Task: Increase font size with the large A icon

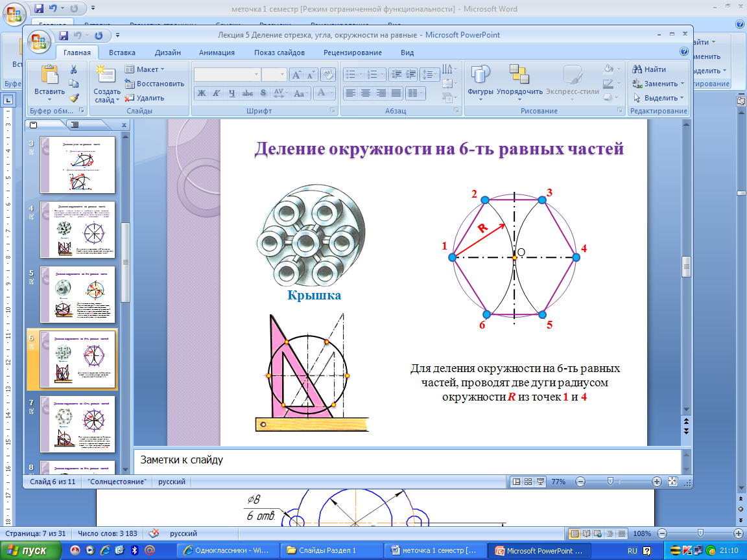Action: [x=296, y=75]
